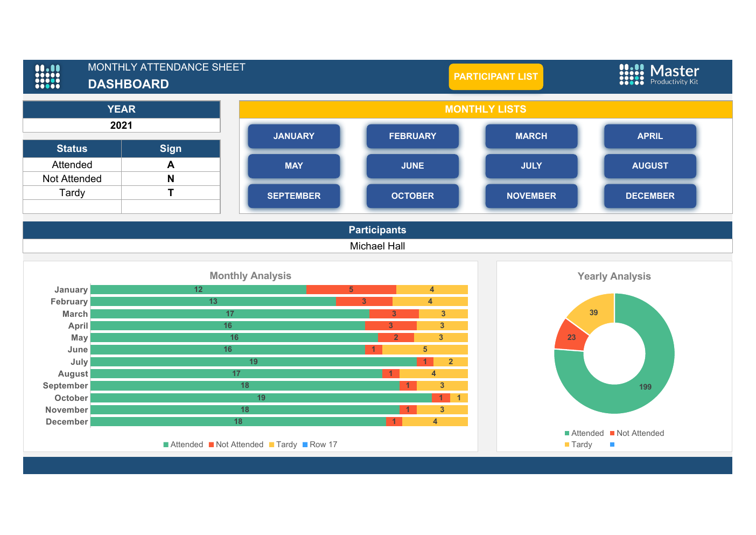Open the March attendance list
The height and width of the screenshot is (535, 756).
pyautogui.click(x=531, y=136)
